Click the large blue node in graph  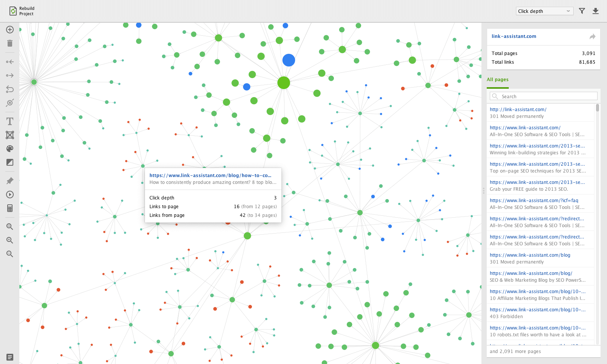click(x=289, y=60)
